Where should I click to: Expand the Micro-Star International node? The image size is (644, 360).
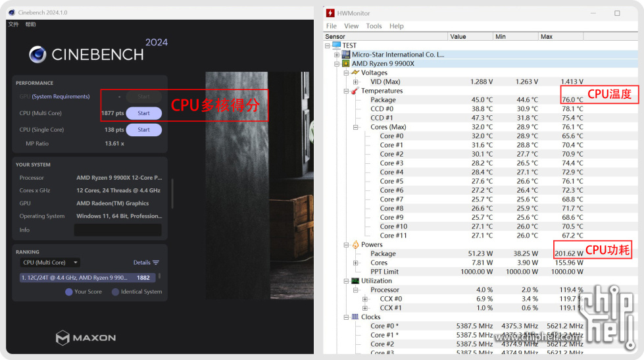click(337, 55)
